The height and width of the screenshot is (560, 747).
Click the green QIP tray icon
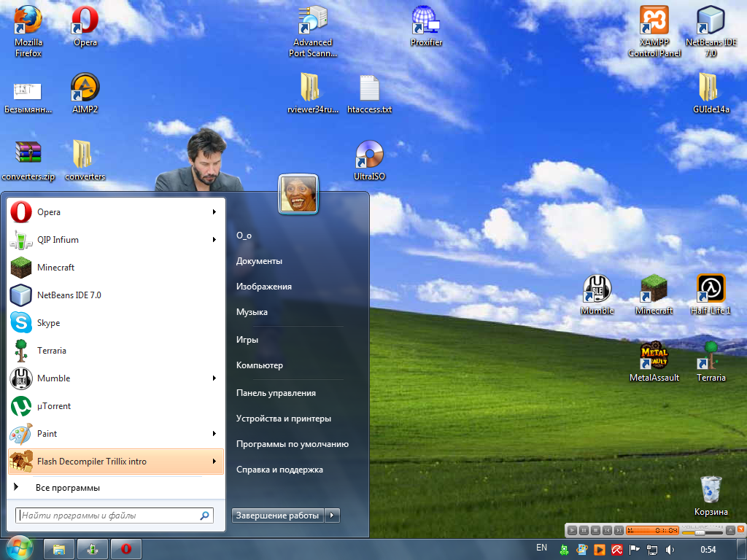point(564,550)
